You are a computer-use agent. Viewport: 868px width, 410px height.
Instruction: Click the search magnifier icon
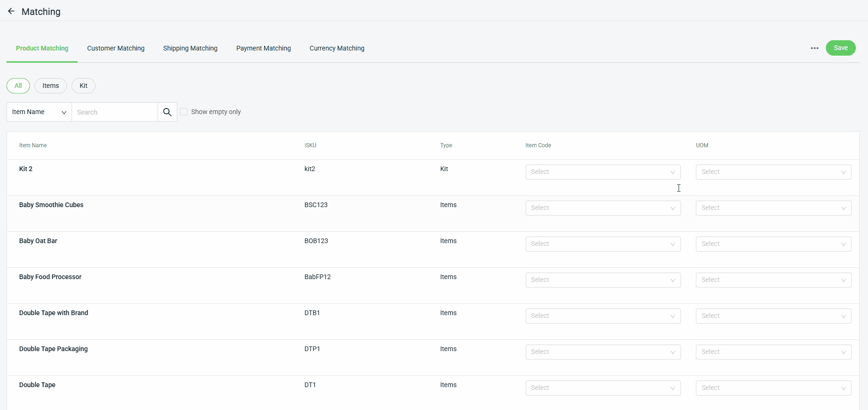[x=167, y=112]
